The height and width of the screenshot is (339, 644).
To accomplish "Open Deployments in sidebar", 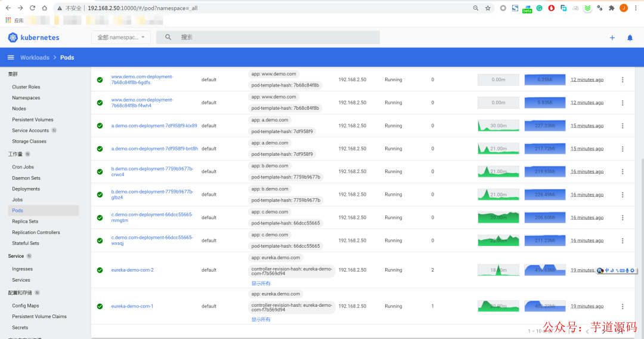I will tap(26, 189).
